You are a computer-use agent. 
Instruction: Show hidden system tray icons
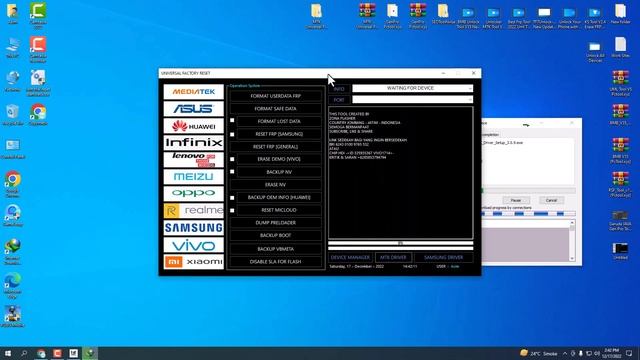(x=565, y=353)
